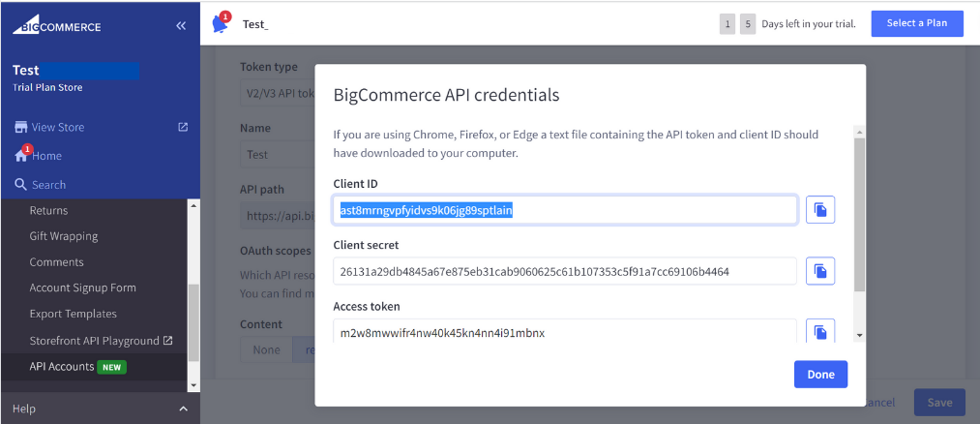Click the Select a Plan button

click(x=917, y=23)
